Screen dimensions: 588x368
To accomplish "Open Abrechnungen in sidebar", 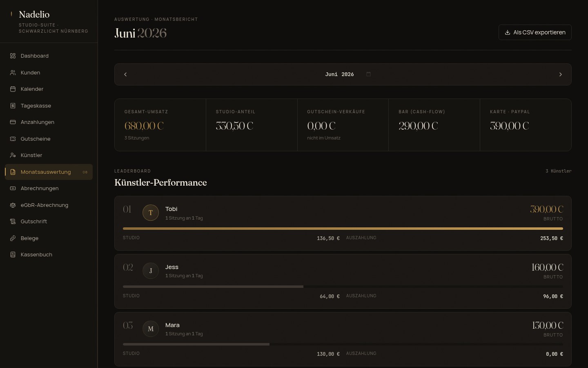I will coord(49,188).
